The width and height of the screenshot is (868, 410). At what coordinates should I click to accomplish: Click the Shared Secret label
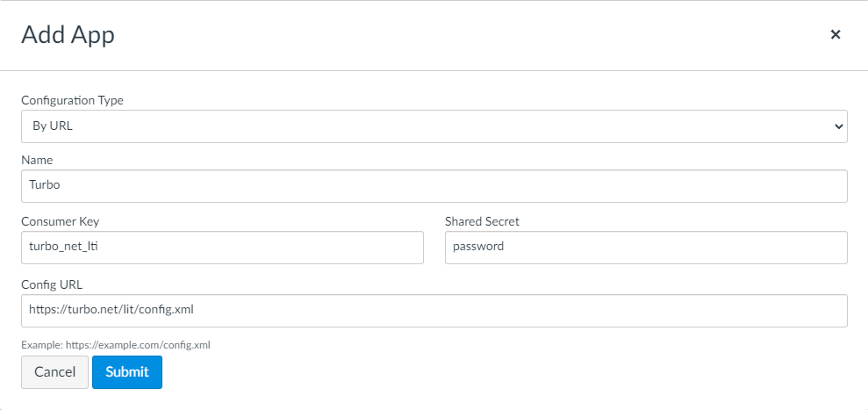point(482,221)
